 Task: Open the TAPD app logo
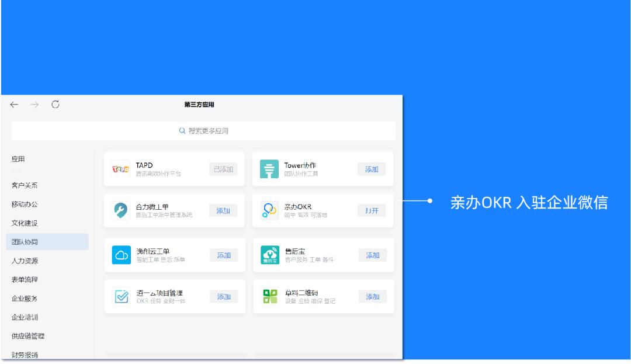coord(121,169)
